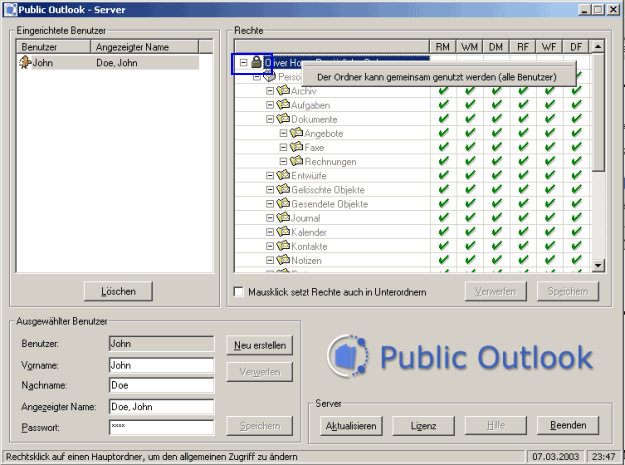Collapse the Aufgaben tree node
Screen dimensions: 625x465
pyautogui.click(x=270, y=105)
